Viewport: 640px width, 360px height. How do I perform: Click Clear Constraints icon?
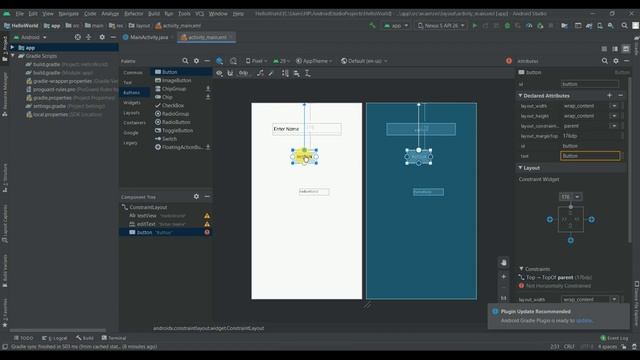tap(260, 73)
